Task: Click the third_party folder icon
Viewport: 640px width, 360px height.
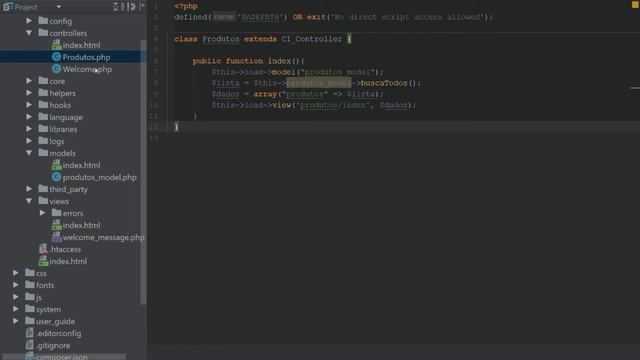Action: (43, 189)
